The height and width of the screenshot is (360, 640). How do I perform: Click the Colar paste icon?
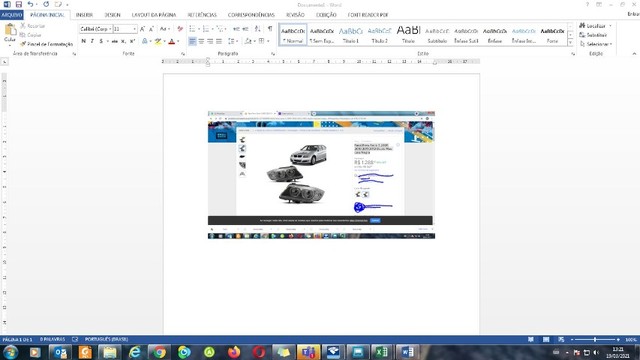10,30
